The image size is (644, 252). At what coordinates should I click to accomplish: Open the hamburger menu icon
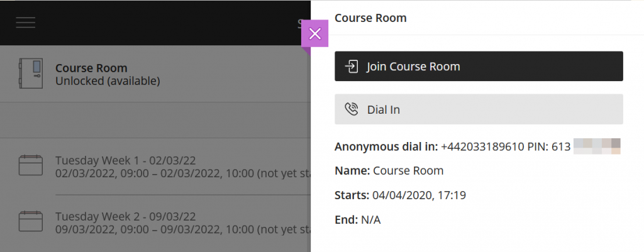click(x=25, y=23)
